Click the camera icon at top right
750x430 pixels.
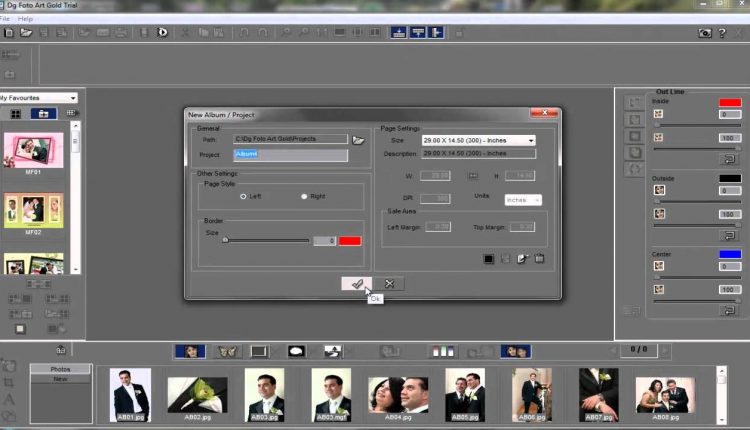click(x=705, y=32)
